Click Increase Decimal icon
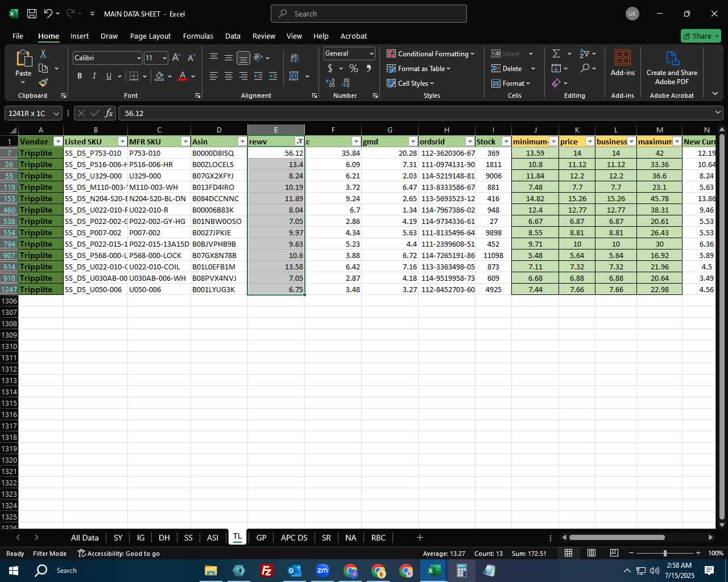The height and width of the screenshot is (582, 728). point(330,83)
